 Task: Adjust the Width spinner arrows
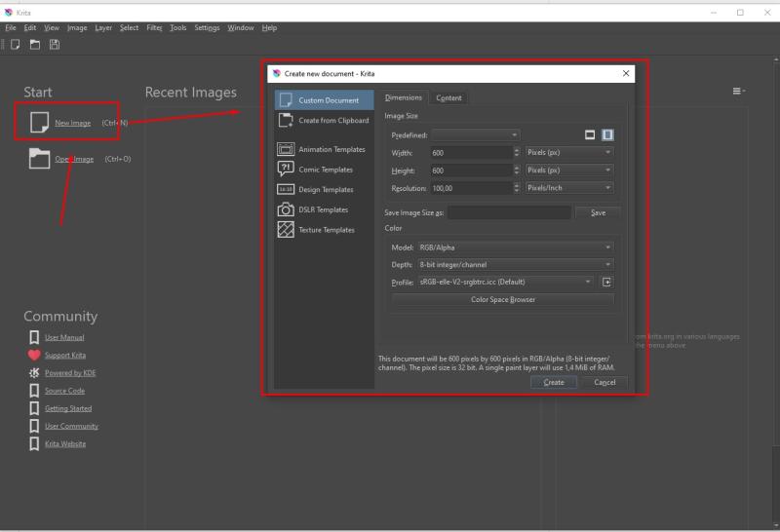(x=517, y=153)
